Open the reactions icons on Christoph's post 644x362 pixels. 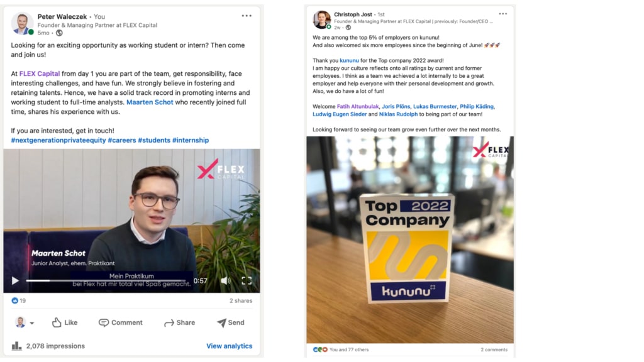pos(320,349)
